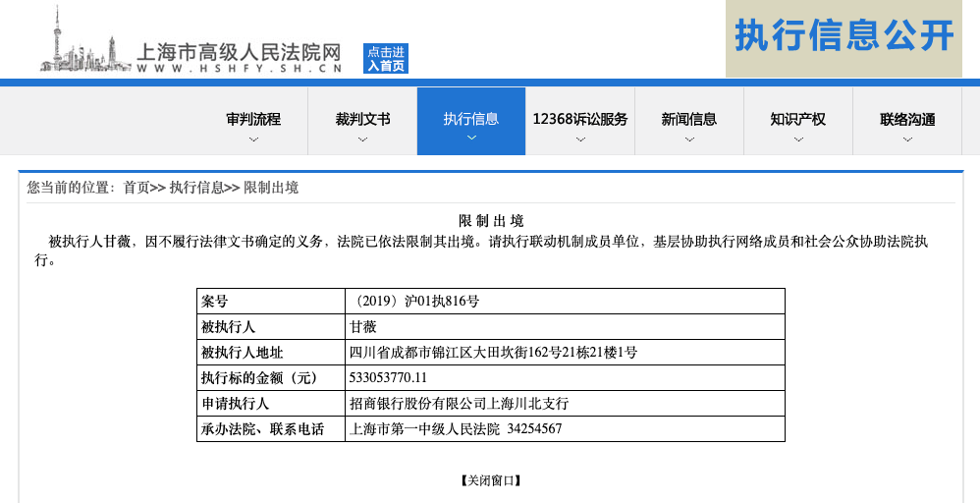This screenshot has height=503, width=980.
Task: Select the 执行信息 menu tab
Action: tap(471, 122)
